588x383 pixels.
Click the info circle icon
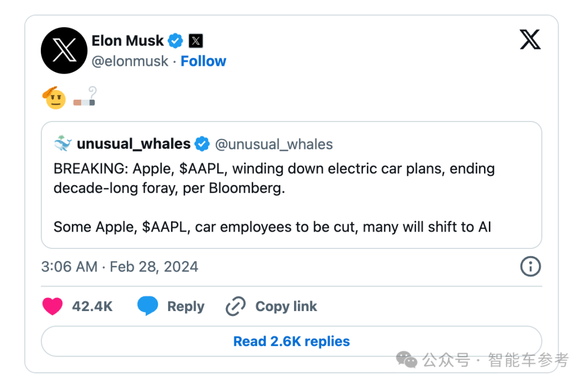coord(530,266)
